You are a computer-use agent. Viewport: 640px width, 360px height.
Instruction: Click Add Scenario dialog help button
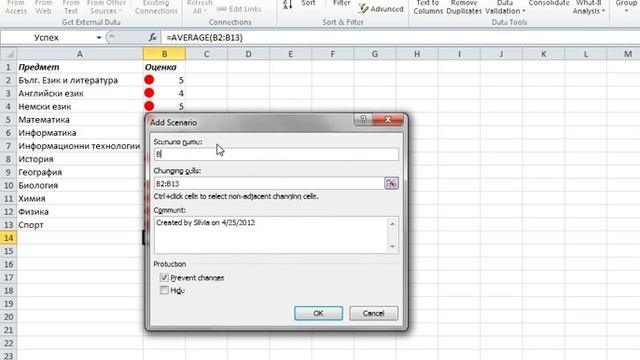point(363,119)
